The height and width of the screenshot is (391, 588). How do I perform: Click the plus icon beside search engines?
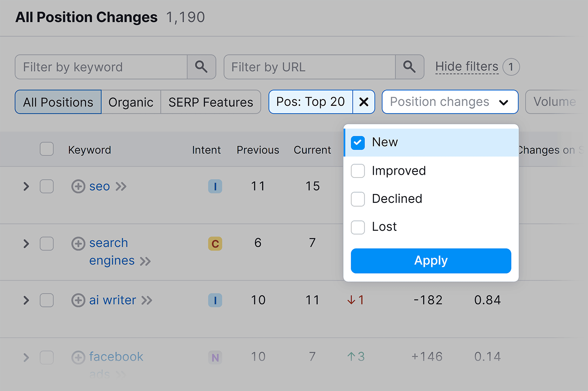[x=78, y=244]
